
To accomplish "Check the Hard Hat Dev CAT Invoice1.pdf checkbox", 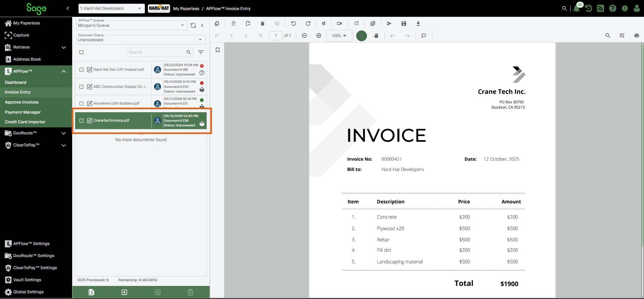I will 82,70.
